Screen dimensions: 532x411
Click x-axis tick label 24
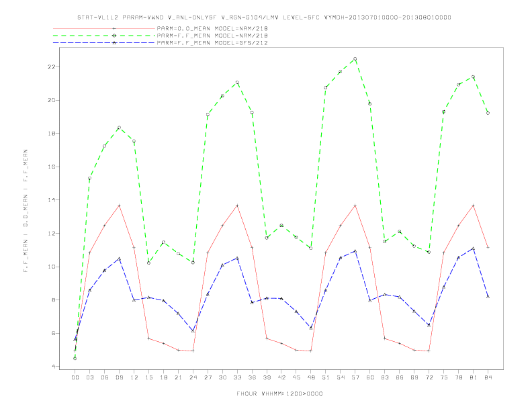[x=193, y=377]
